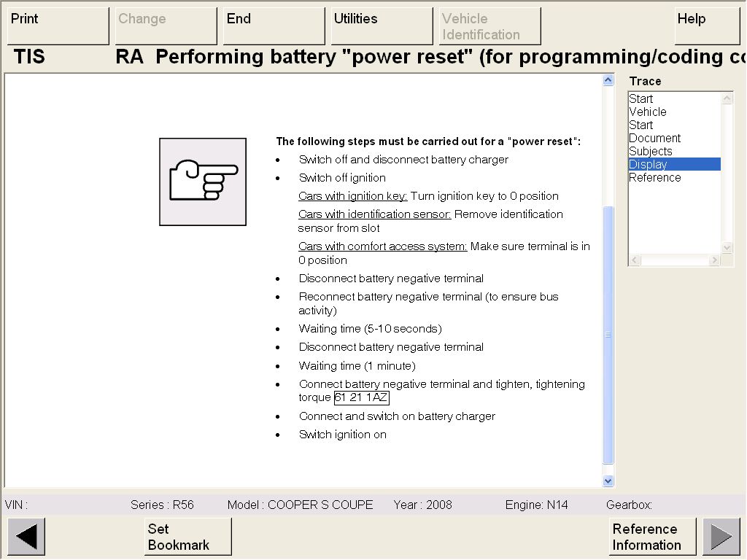The width and height of the screenshot is (747, 560).
Task: Open tightening torque link 61 21 1AZ
Action: click(x=362, y=398)
